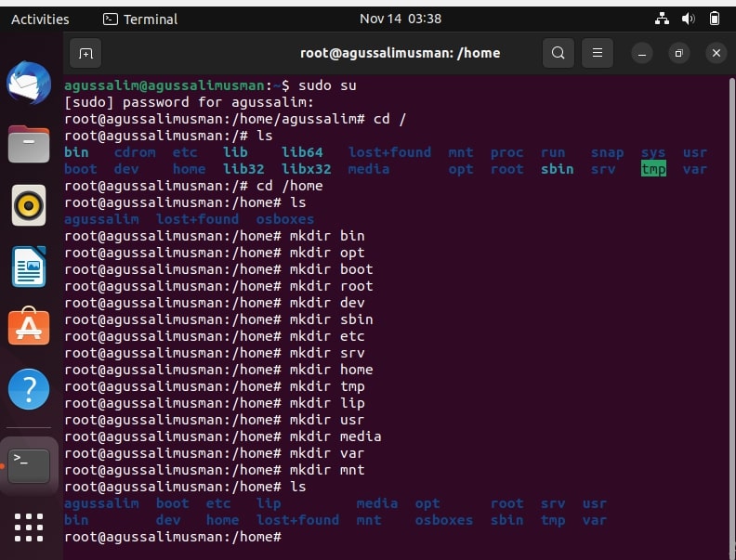This screenshot has width=736, height=560.
Task: Click the terminal scrollbar
Action: [732, 312]
